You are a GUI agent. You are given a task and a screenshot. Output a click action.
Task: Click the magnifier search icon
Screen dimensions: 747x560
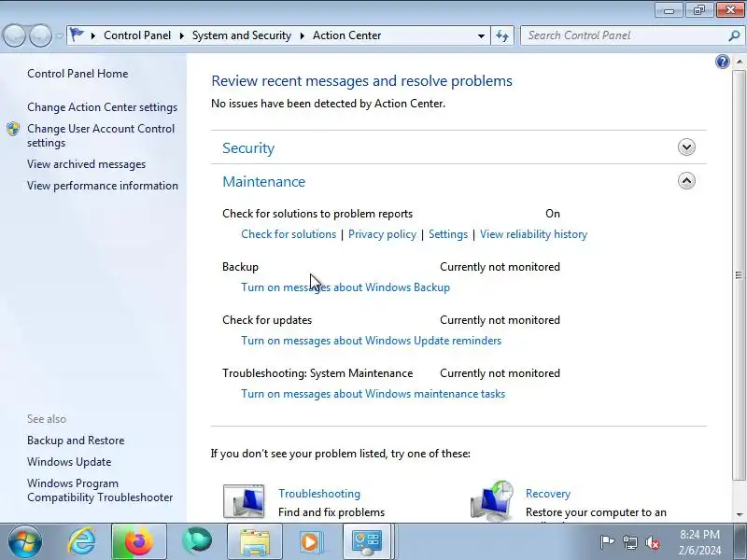[x=734, y=35]
